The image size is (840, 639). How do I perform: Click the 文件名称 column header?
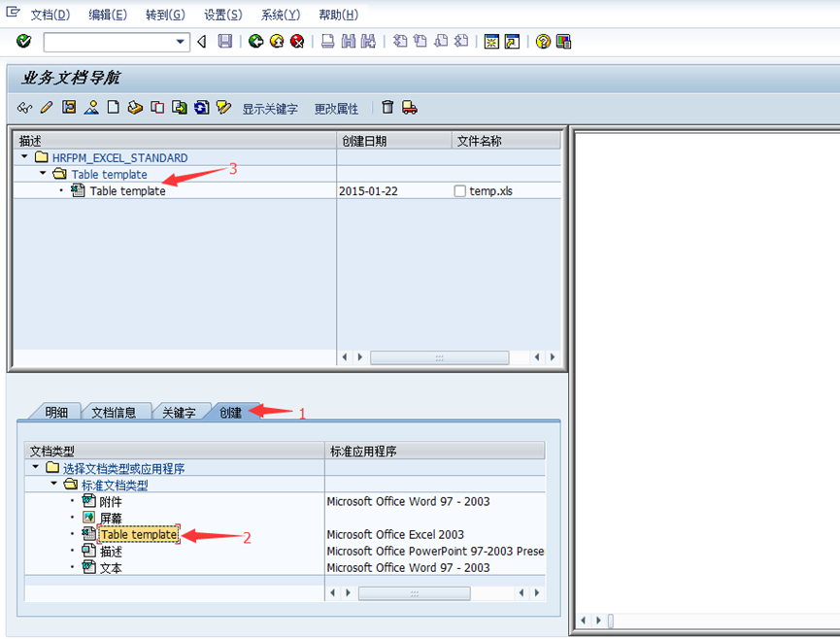tap(506, 141)
